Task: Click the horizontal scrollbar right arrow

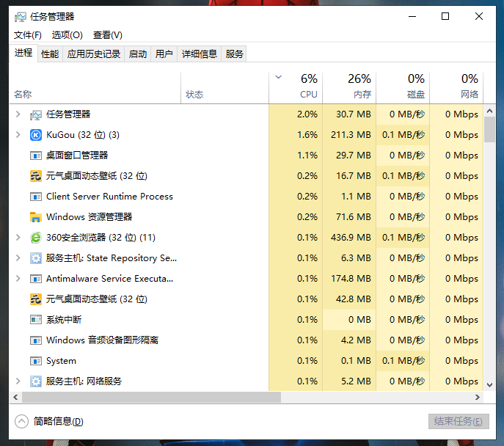Action: pos(478,397)
